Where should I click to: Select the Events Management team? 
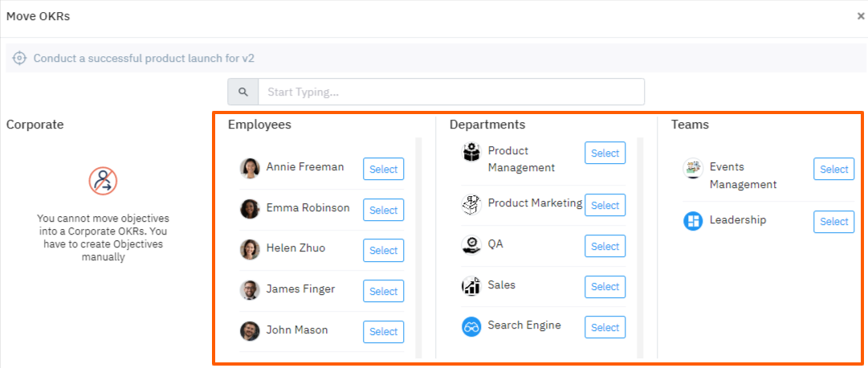(833, 169)
